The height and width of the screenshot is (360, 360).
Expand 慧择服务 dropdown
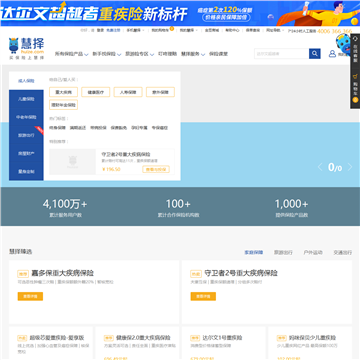193,54
